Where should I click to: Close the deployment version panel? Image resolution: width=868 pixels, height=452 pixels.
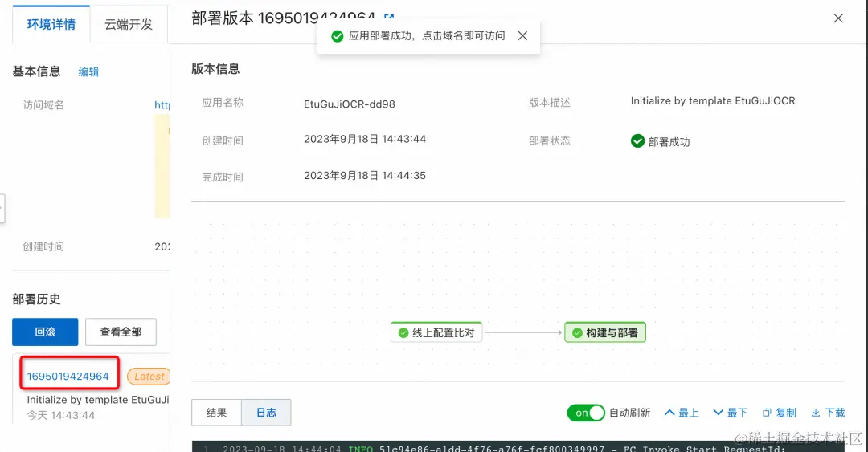[838, 18]
